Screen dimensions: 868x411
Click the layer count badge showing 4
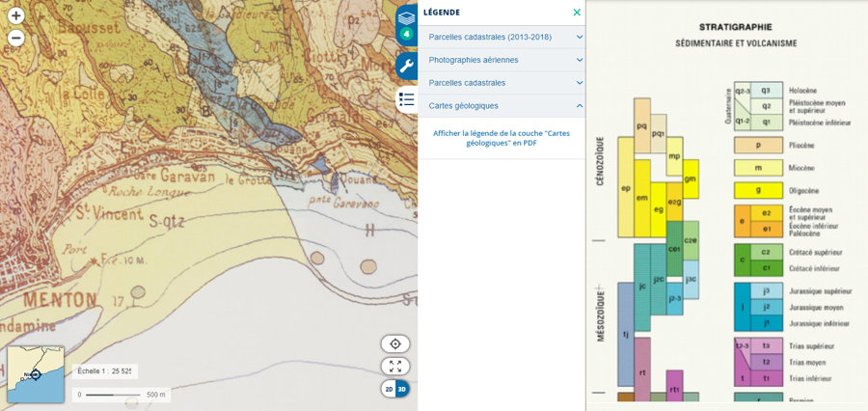[x=406, y=35]
